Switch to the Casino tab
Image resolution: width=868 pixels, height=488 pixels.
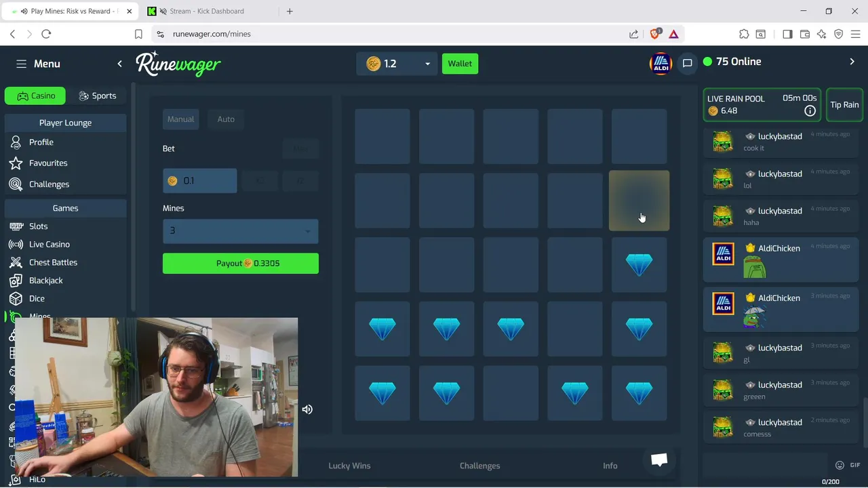[x=35, y=96]
